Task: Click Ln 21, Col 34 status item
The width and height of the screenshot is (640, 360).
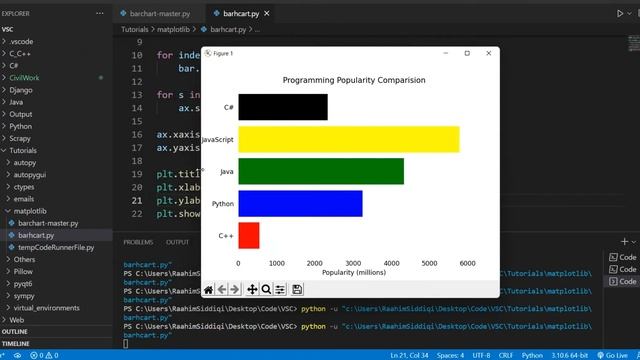Action: (409, 356)
